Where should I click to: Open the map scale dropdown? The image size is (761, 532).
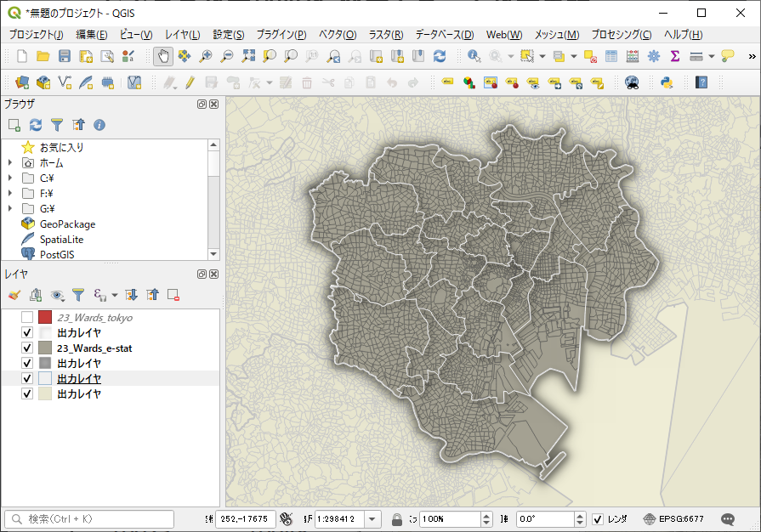pyautogui.click(x=373, y=519)
